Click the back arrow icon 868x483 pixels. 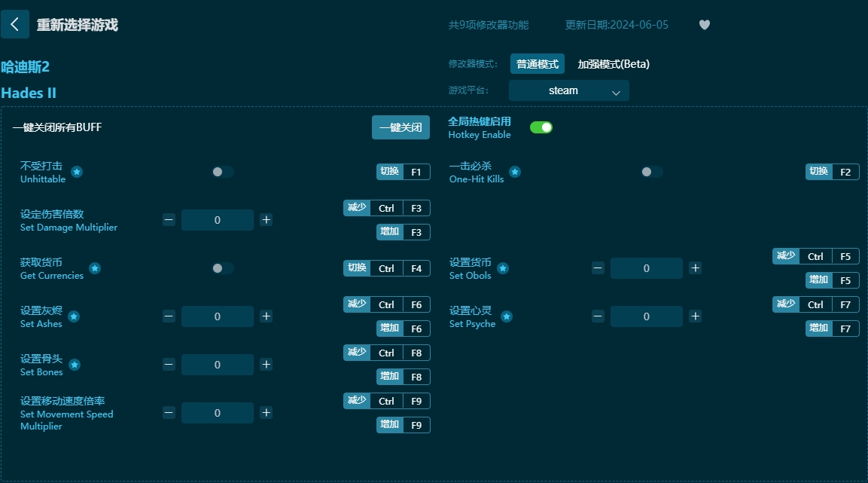point(15,24)
